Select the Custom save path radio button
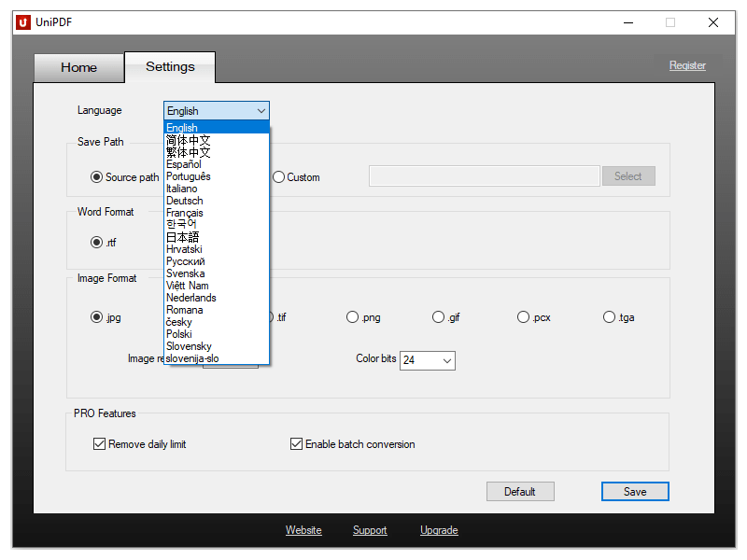The width and height of the screenshot is (747, 560). click(x=277, y=176)
